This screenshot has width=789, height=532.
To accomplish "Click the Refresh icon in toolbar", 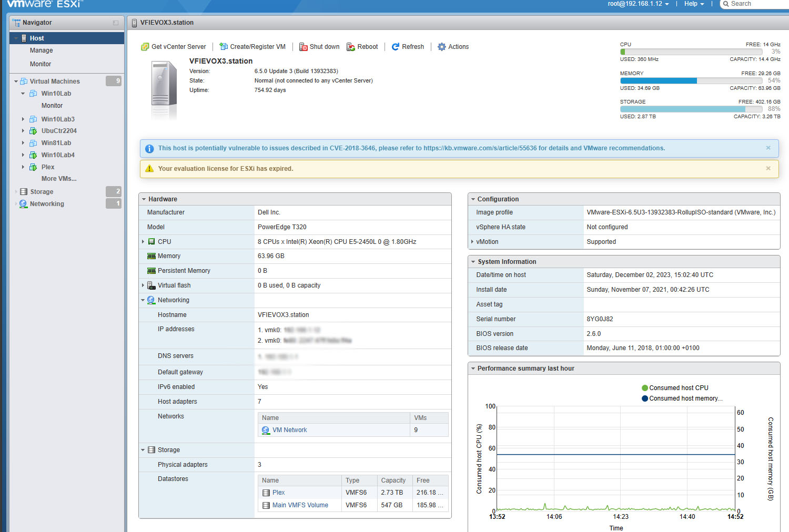I will coord(396,47).
